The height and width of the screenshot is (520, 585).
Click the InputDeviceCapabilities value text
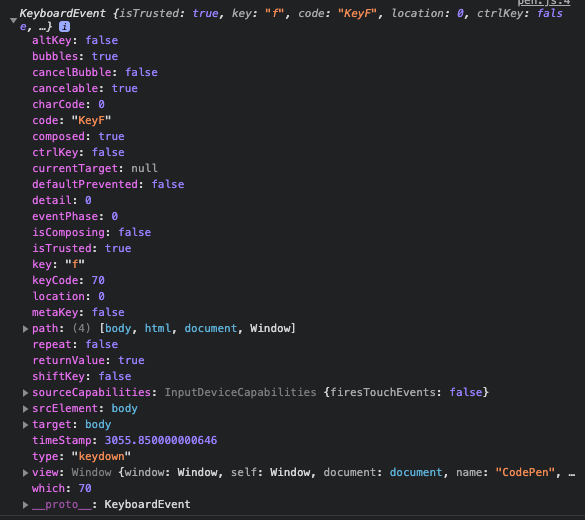tap(240, 392)
